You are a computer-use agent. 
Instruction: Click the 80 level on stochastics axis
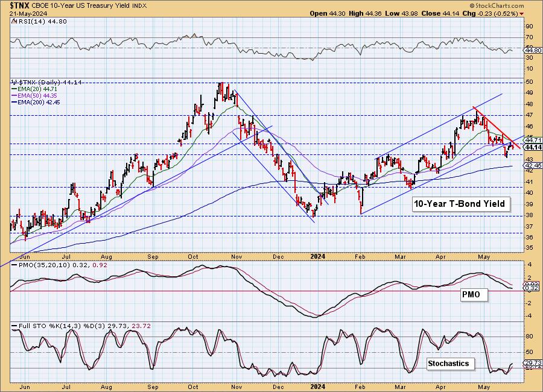(530, 337)
